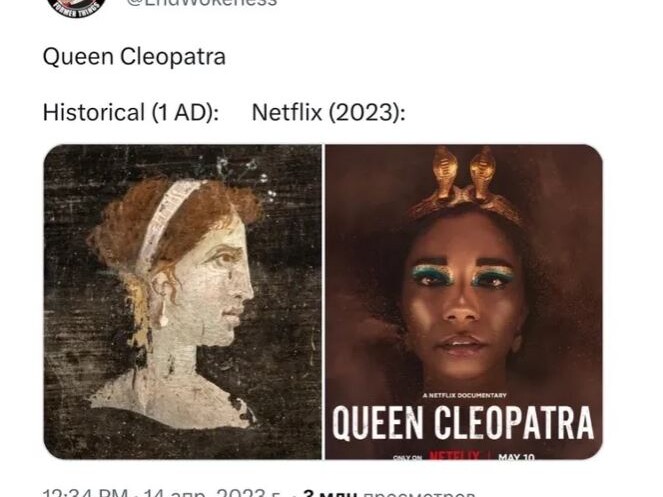Click the 2023 date in tweet footer

[211, 493]
